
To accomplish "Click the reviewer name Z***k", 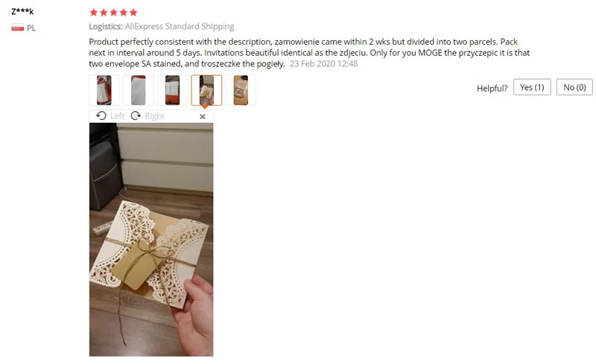I will 22,11.
